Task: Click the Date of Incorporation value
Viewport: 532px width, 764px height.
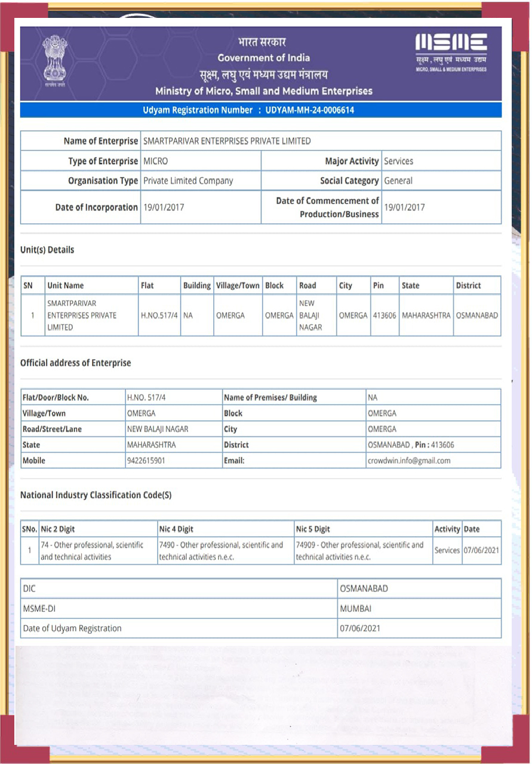Action: pos(164,208)
